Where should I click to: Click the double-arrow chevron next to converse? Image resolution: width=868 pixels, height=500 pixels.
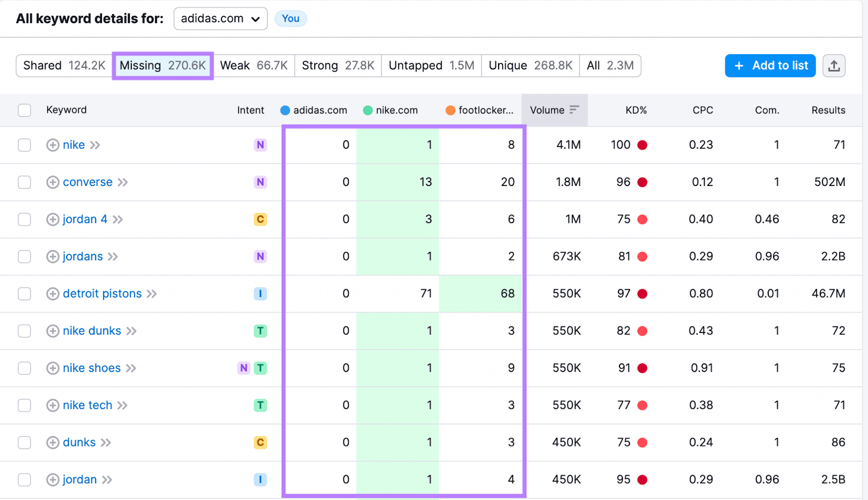click(x=122, y=182)
